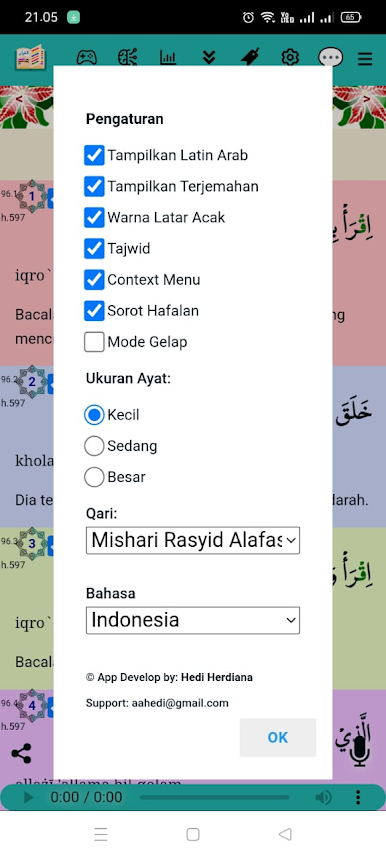Open the statistics bar chart icon

pos(168,57)
